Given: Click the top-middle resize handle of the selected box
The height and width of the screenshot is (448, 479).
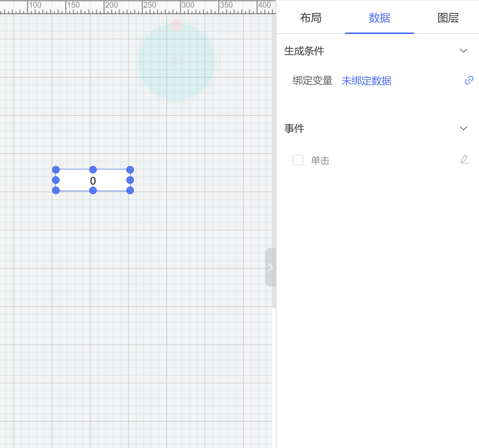Looking at the screenshot, I should (x=93, y=170).
